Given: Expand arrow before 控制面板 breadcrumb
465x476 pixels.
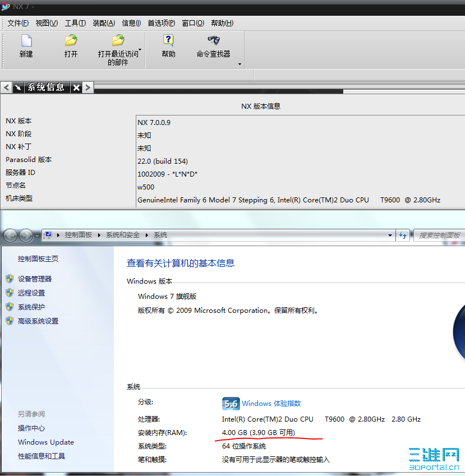Looking at the screenshot, I should click(58, 235).
